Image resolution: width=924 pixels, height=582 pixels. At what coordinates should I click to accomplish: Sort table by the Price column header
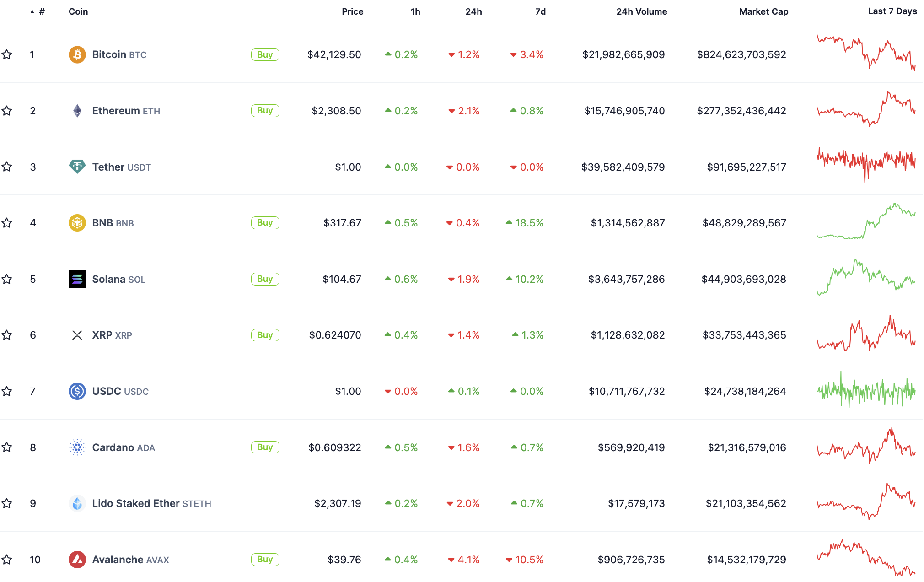click(352, 11)
